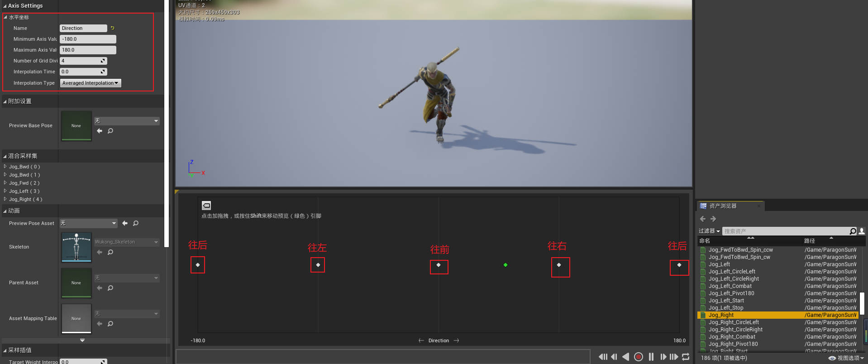The height and width of the screenshot is (364, 868).
Task: Browse to Asset Mapping Table asset
Action: (x=110, y=324)
